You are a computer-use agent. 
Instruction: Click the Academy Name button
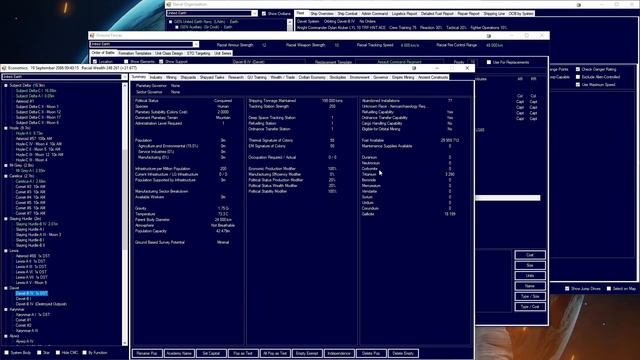click(179, 353)
